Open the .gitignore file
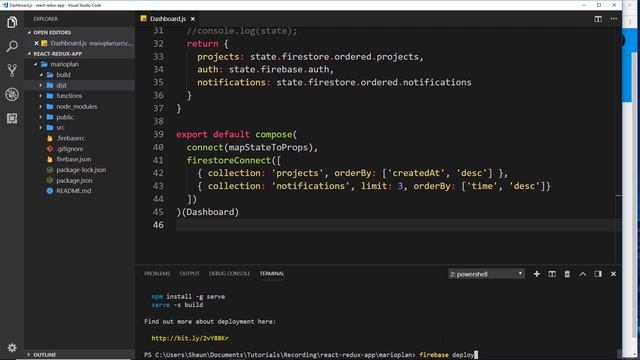 [x=69, y=149]
